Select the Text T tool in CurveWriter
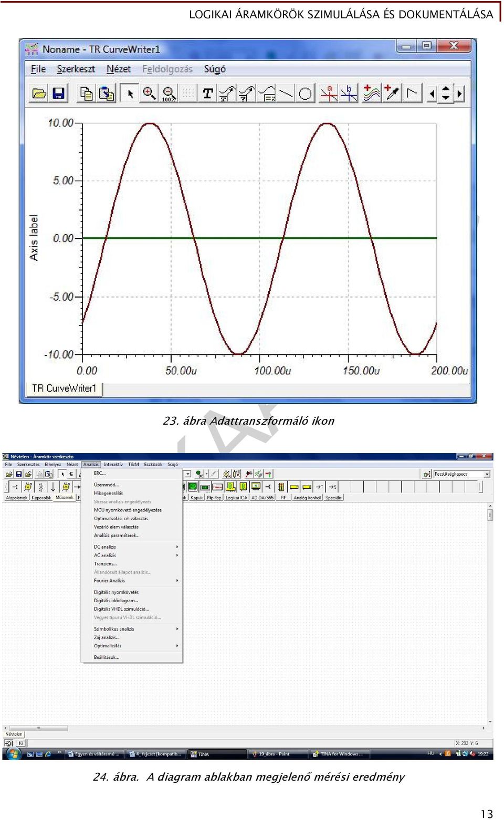Viewport: 504px width, 820px height. coord(208,93)
